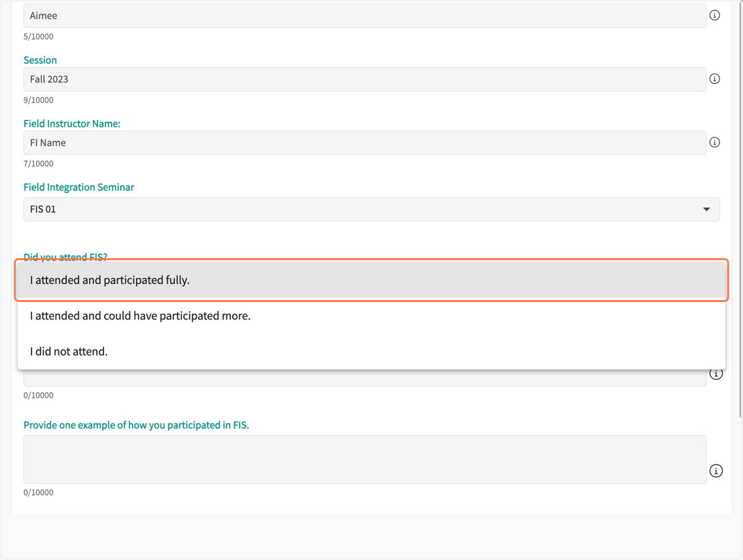Click the info icon partly hidden below the dropdown list
The width and height of the screenshot is (743, 560).
click(x=716, y=374)
